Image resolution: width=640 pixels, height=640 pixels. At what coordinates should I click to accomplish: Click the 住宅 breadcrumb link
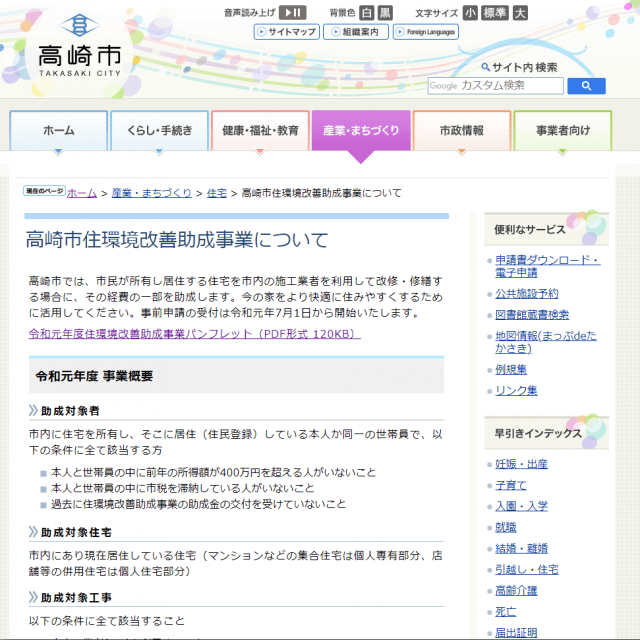[216, 193]
